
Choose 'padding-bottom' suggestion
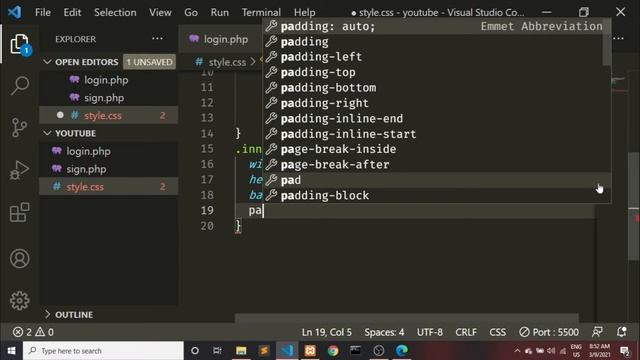[436, 88]
